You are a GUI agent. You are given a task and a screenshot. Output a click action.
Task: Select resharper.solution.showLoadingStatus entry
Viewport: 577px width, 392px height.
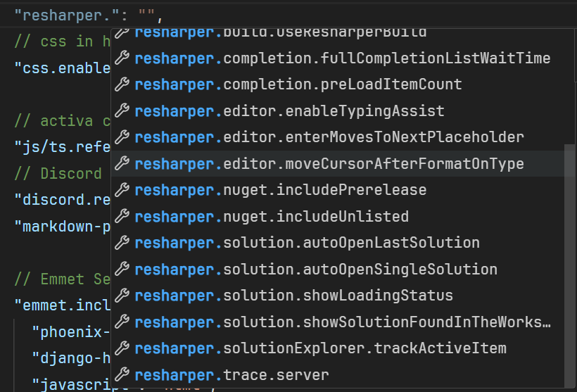(338, 296)
